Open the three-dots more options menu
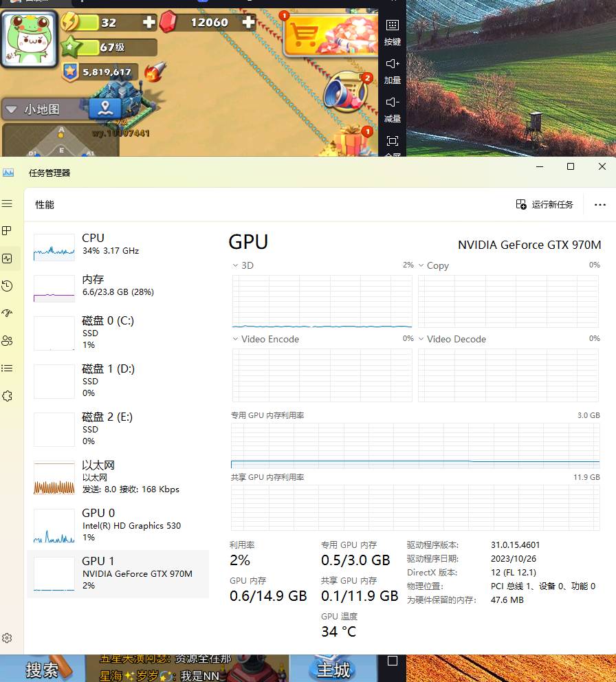 pyautogui.click(x=599, y=205)
